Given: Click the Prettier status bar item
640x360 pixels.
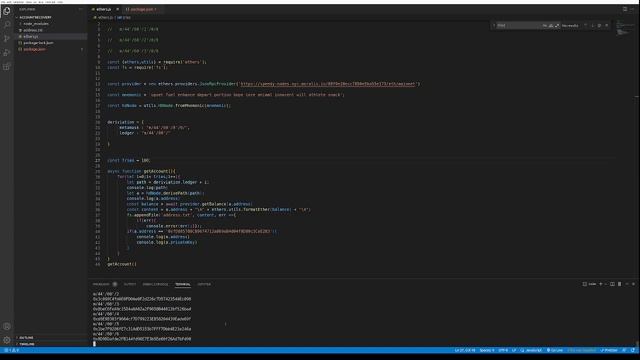Looking at the screenshot, I should pos(609,350).
